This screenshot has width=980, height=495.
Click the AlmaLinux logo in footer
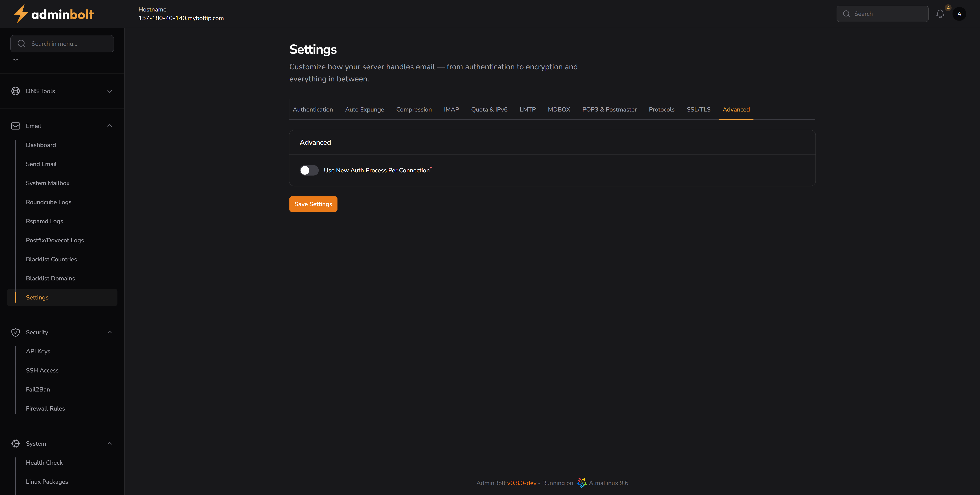point(581,483)
